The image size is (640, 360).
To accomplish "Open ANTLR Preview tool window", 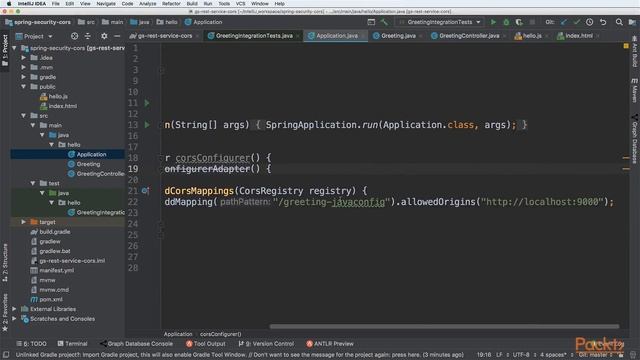I will pos(330,344).
